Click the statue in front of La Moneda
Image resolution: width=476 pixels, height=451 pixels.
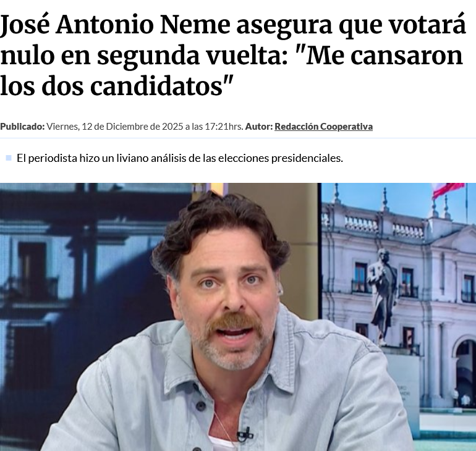(x=383, y=296)
